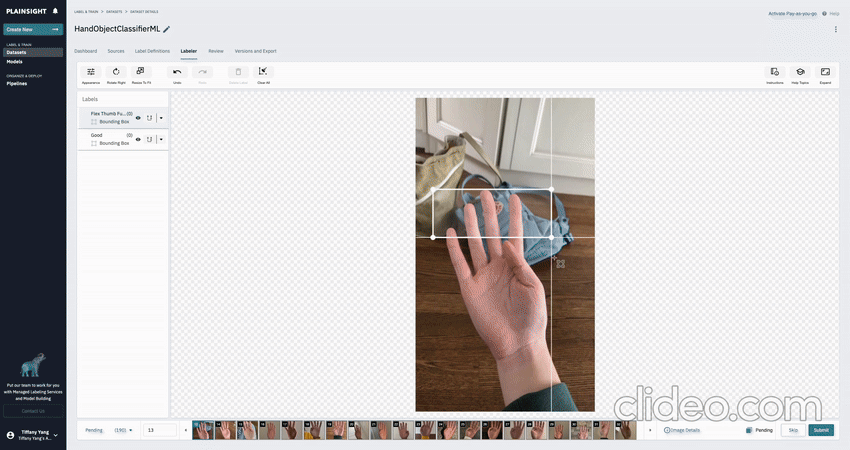Go to next thumbnails in filmstrip
This screenshot has height=450, width=850.
click(650, 430)
